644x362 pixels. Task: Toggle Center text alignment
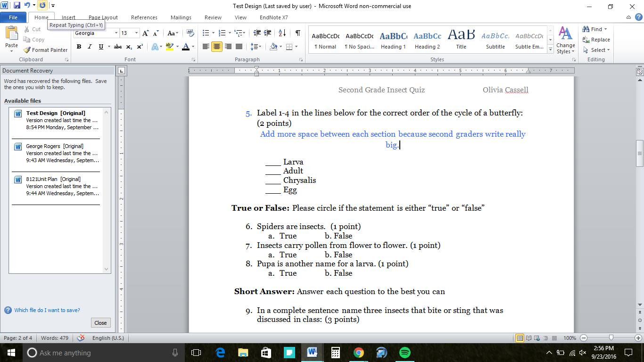pos(217,47)
